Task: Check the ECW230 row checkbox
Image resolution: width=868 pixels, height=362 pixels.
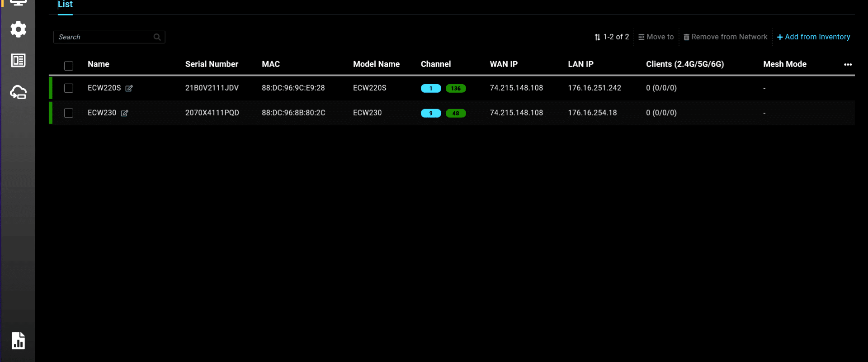Action: (69, 113)
